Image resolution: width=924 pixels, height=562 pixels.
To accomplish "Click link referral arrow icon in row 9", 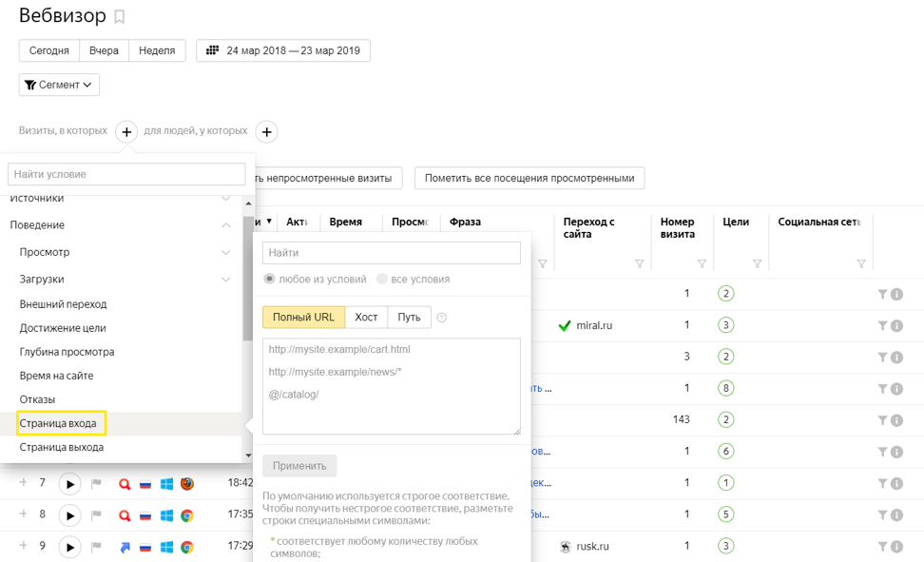I will tap(125, 547).
